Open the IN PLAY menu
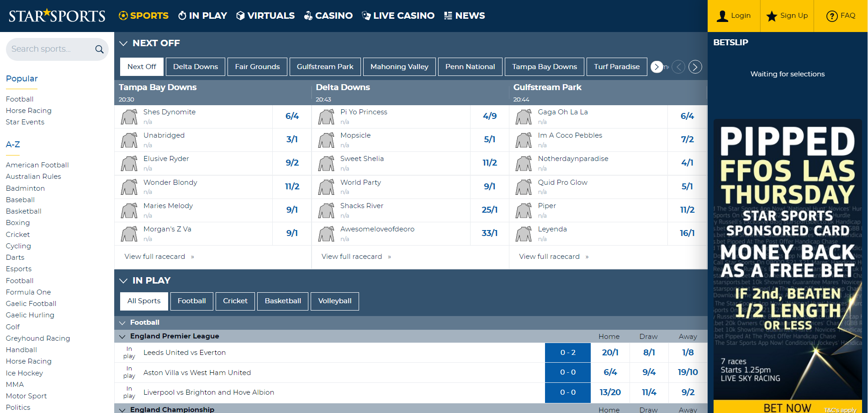868x413 pixels. (x=202, y=16)
